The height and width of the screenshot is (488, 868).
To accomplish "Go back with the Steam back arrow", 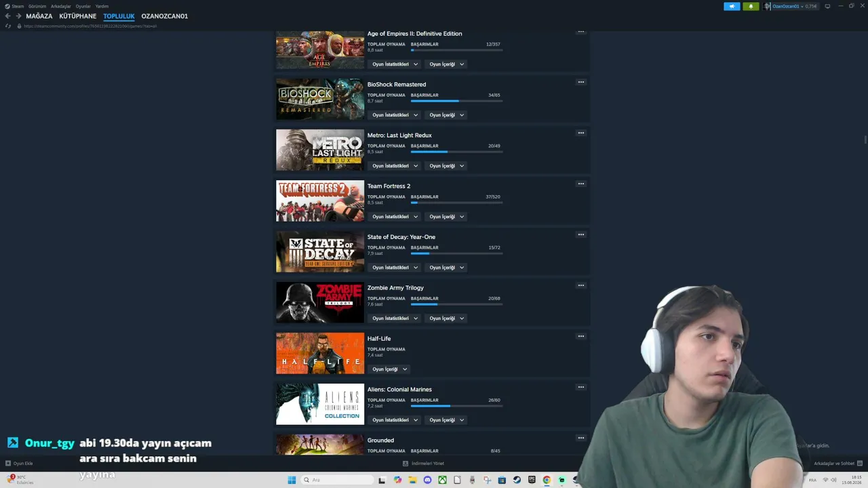I will coord(8,16).
